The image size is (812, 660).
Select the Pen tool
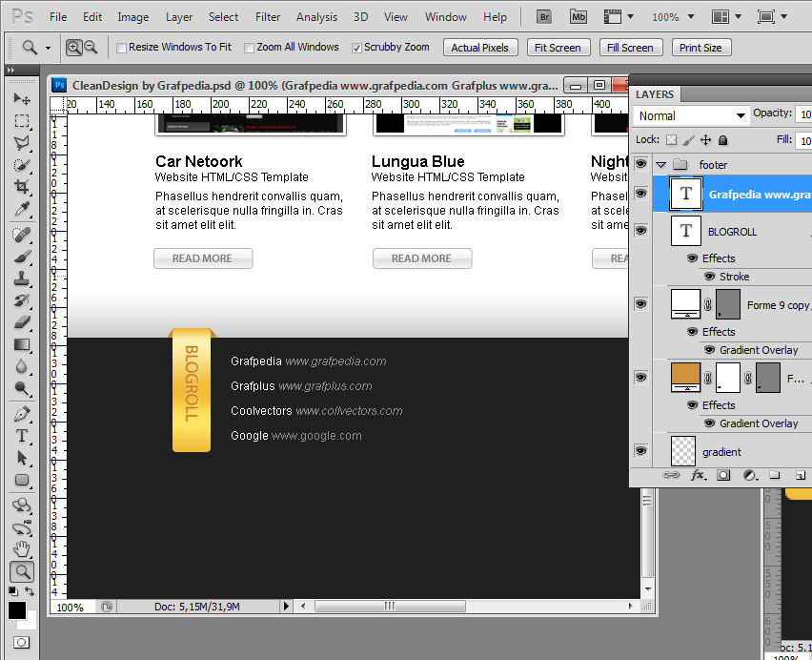click(22, 414)
